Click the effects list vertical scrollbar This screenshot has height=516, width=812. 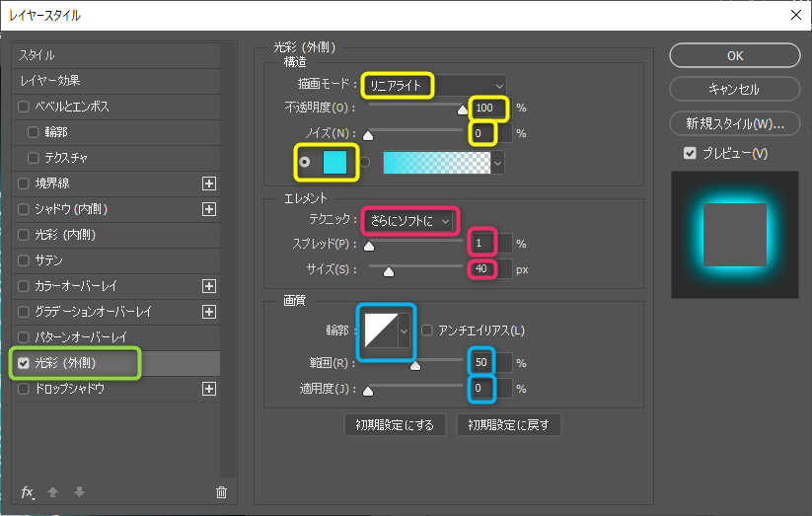228,259
